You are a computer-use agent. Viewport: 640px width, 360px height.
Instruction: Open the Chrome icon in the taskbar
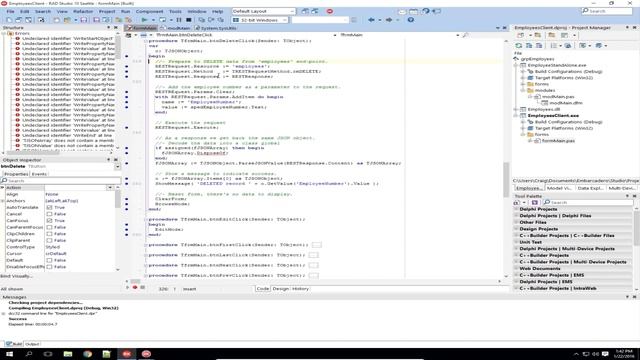tap(87, 354)
